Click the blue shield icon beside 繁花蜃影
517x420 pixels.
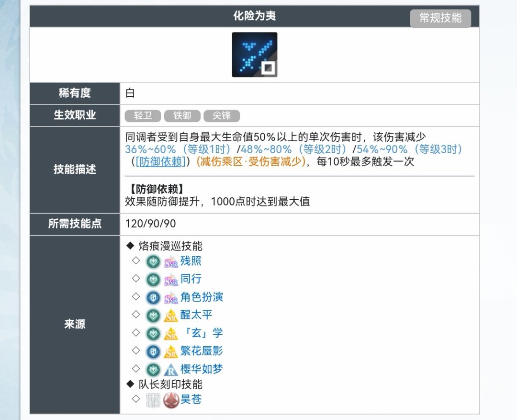[x=153, y=352]
